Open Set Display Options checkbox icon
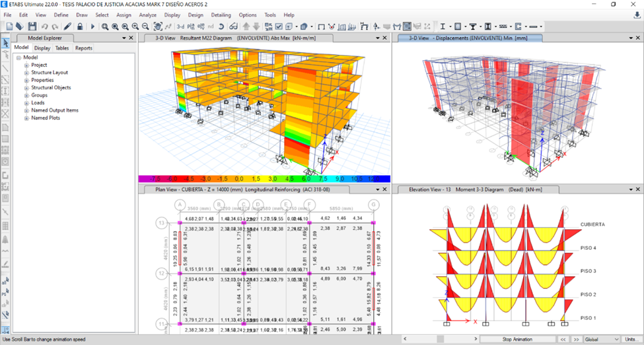The height and width of the screenshot is (345, 644). [279, 26]
